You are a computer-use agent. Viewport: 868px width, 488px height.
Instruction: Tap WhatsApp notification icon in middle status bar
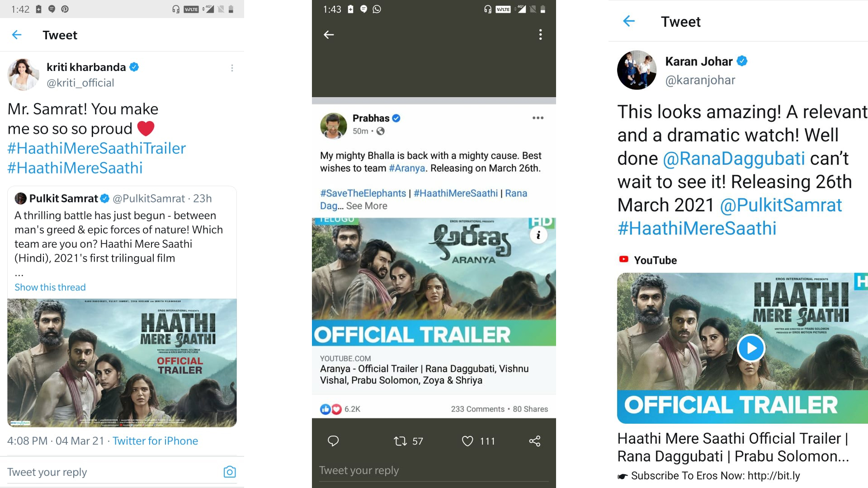377,9
